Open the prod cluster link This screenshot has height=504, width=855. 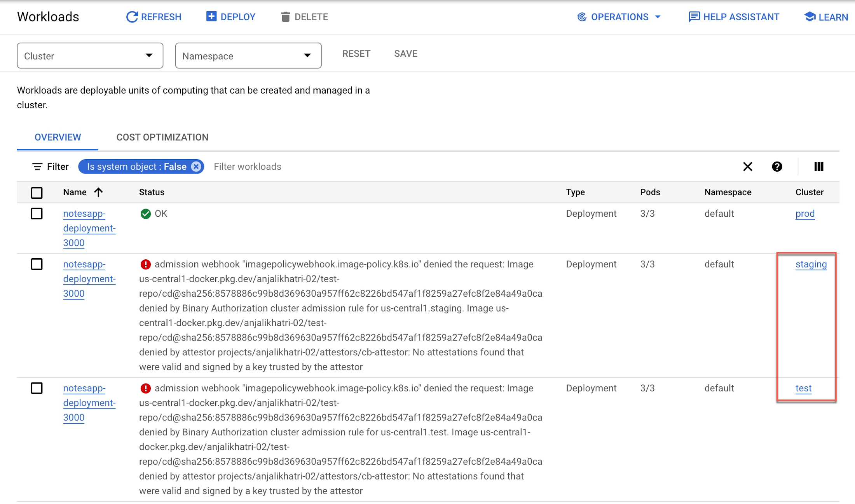tap(805, 214)
